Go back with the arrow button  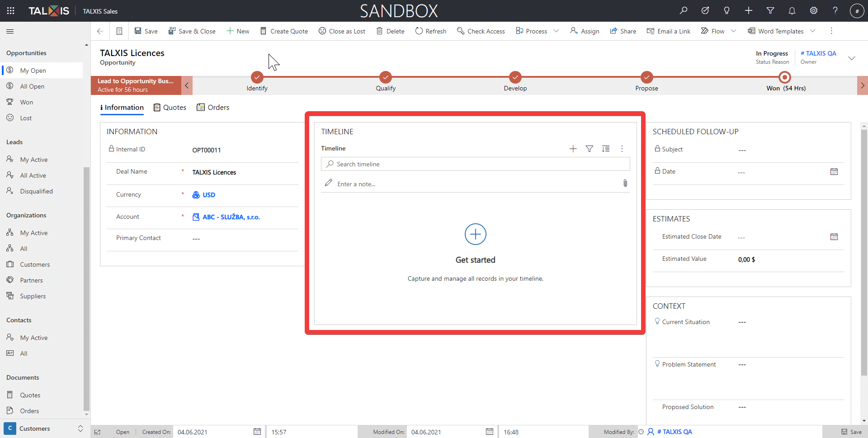[100, 31]
